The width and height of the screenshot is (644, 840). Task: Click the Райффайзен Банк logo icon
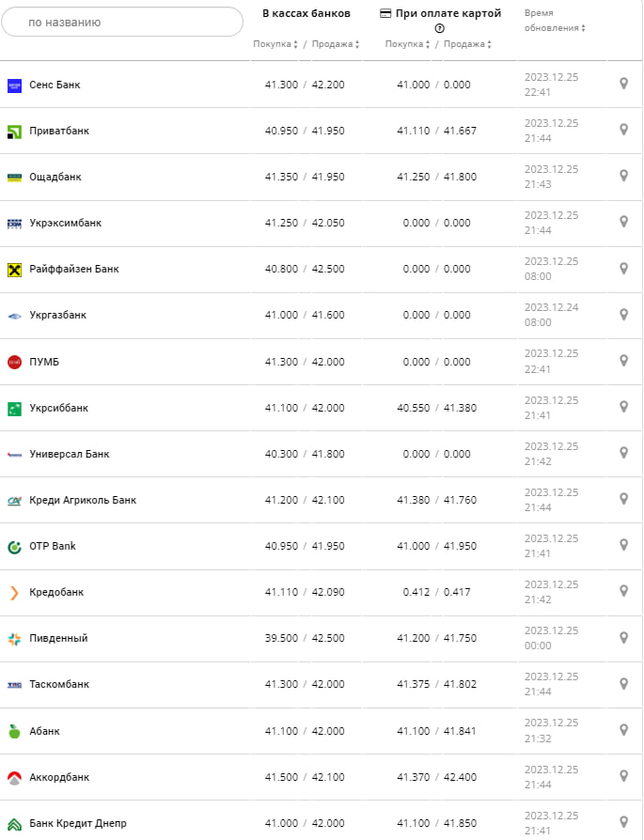[x=14, y=270]
